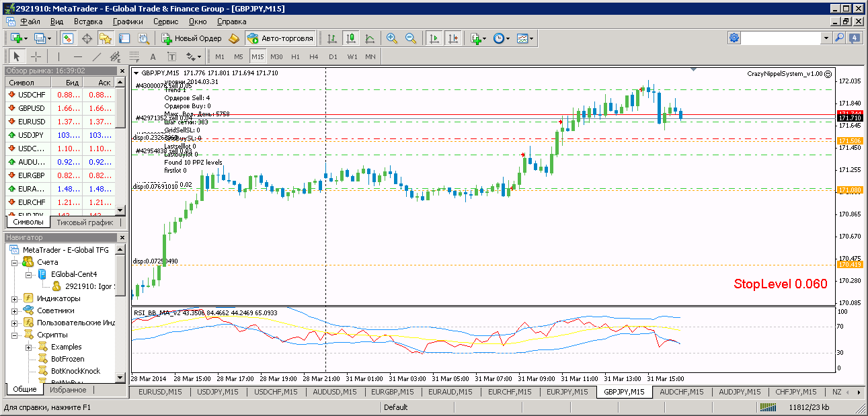Switch chart to line chart type

coord(368,38)
